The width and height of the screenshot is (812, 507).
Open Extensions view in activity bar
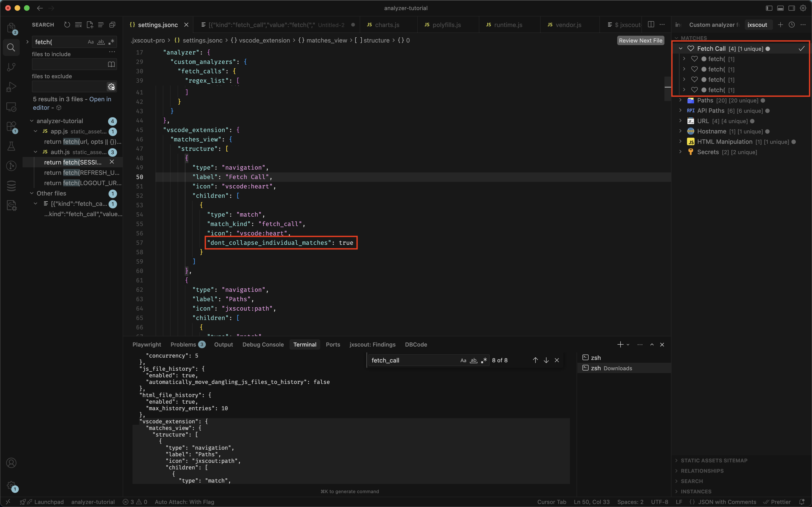11,126
